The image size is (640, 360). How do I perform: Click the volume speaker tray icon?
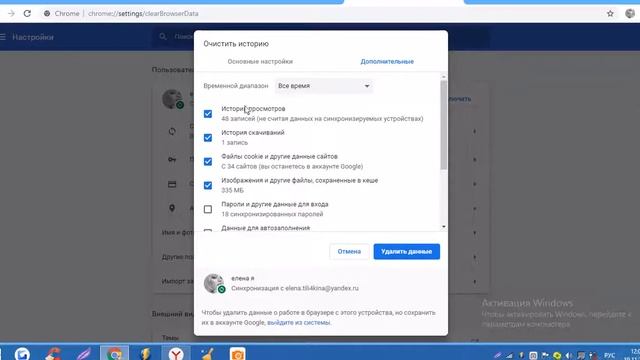[x=569, y=356]
